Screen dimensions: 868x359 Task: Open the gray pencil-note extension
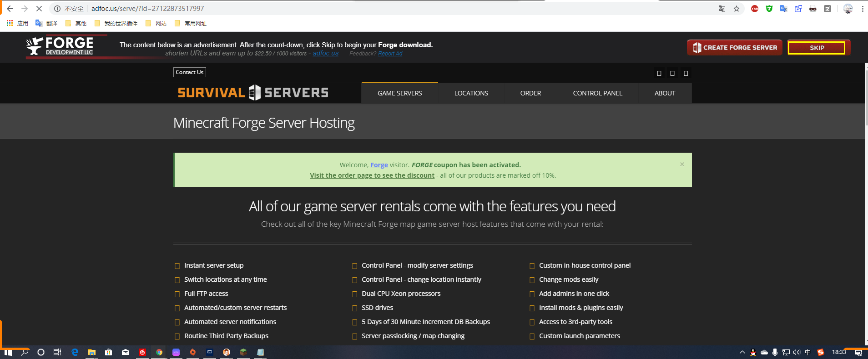pyautogui.click(x=828, y=9)
